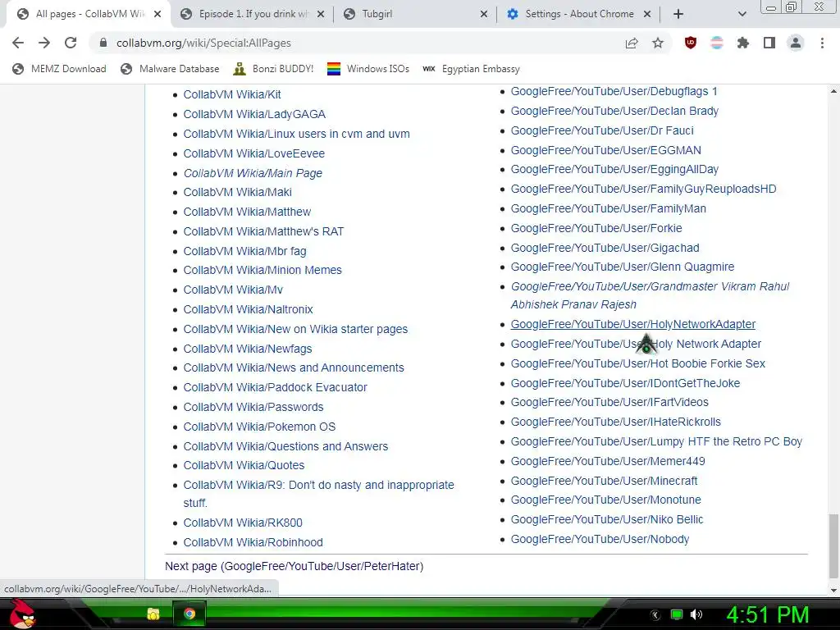Image resolution: width=840 pixels, height=630 pixels.
Task: Open CollabVM Wikia/Matthew's RAT link
Action: tap(263, 231)
